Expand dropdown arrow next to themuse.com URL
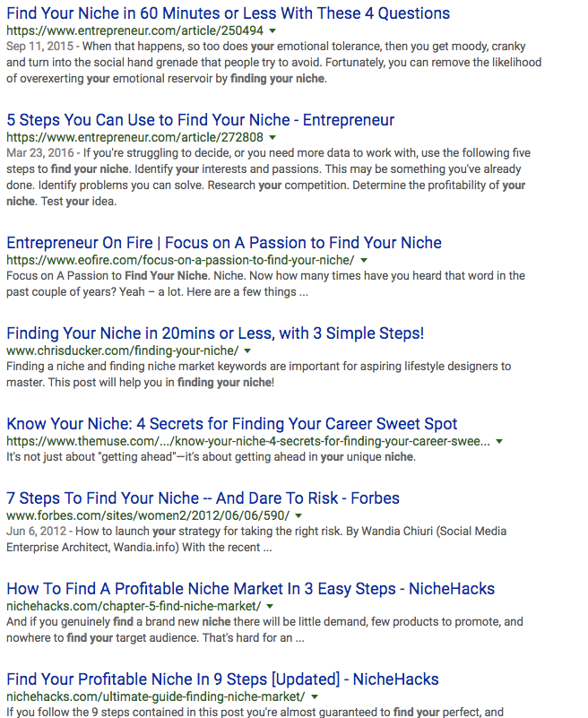 coord(499,441)
